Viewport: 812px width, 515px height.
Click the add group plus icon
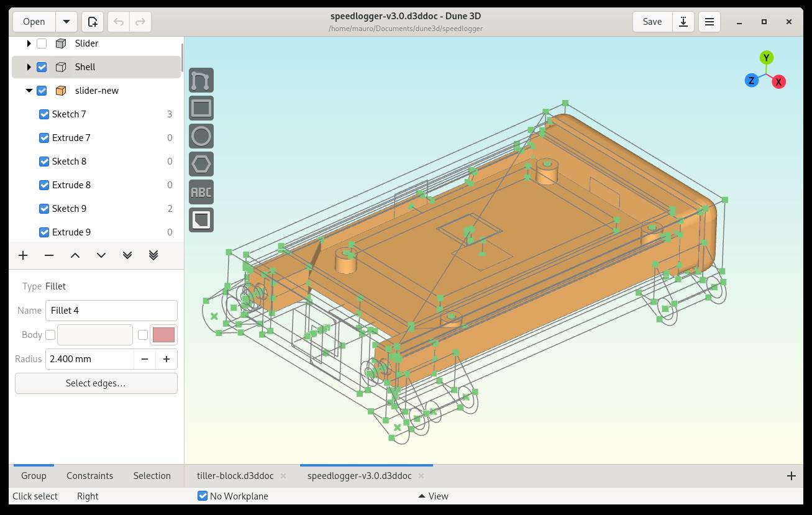23,255
